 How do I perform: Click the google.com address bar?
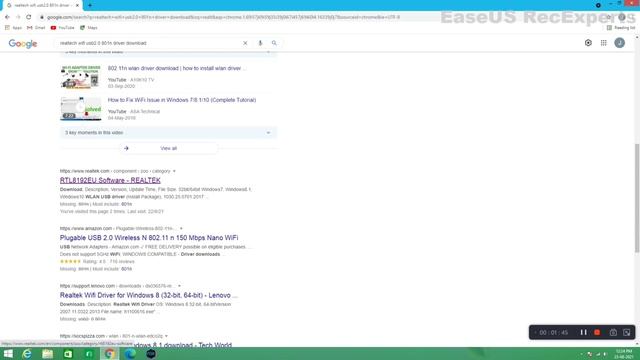pyautogui.click(x=222, y=17)
